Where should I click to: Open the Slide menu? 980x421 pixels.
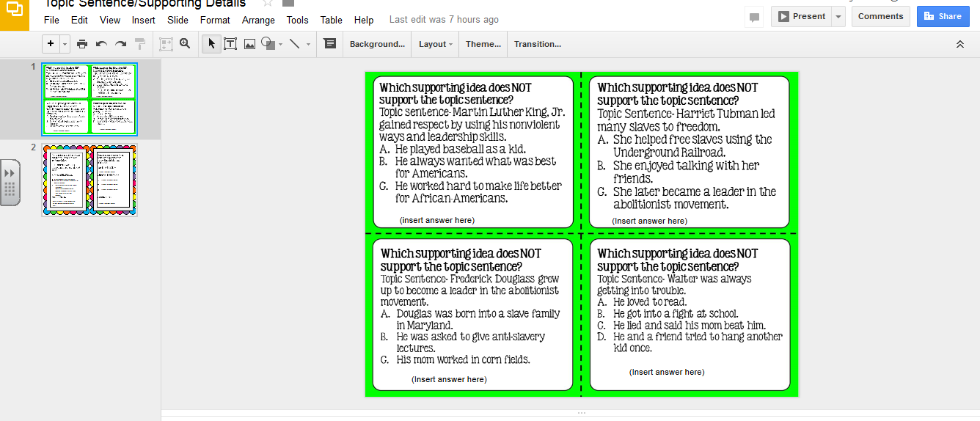[x=178, y=20]
